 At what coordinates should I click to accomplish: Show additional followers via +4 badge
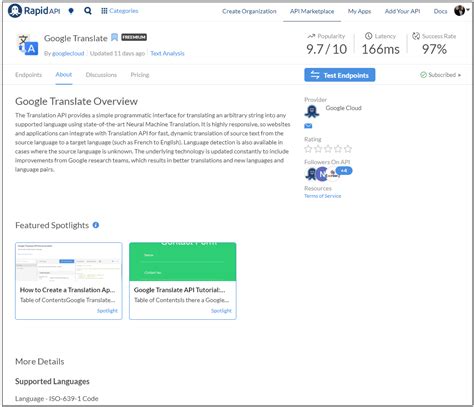pos(344,171)
